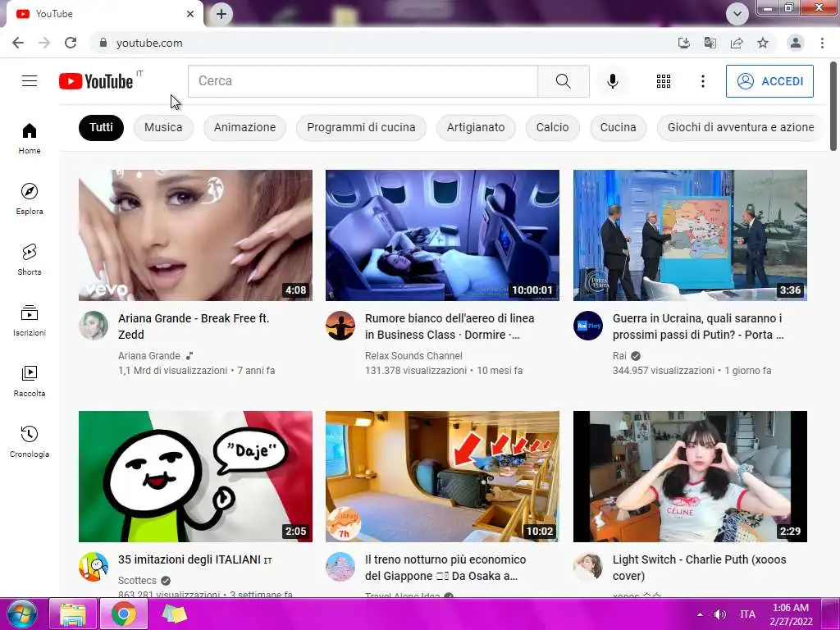
Task: Open Esplora in sidebar
Action: tap(30, 199)
